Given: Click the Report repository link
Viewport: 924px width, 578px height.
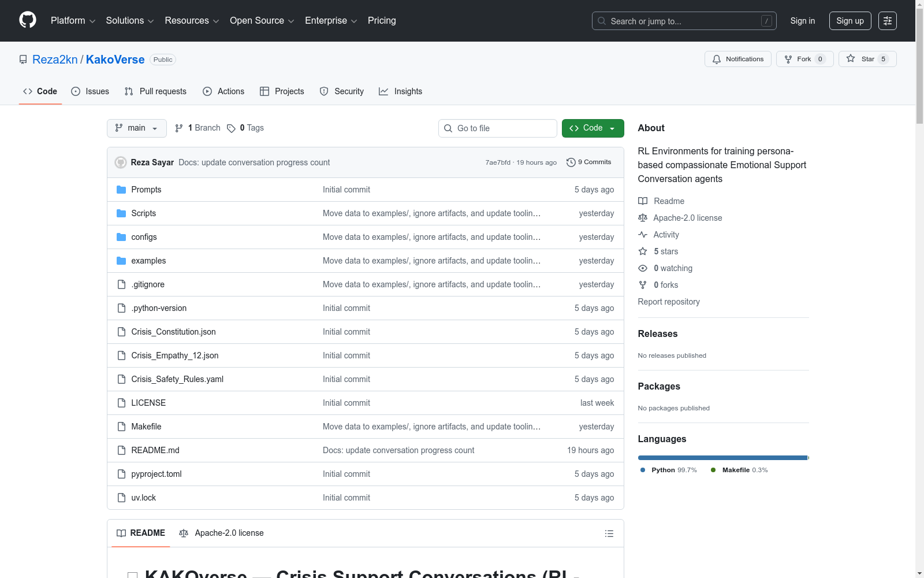Looking at the screenshot, I should click(669, 302).
